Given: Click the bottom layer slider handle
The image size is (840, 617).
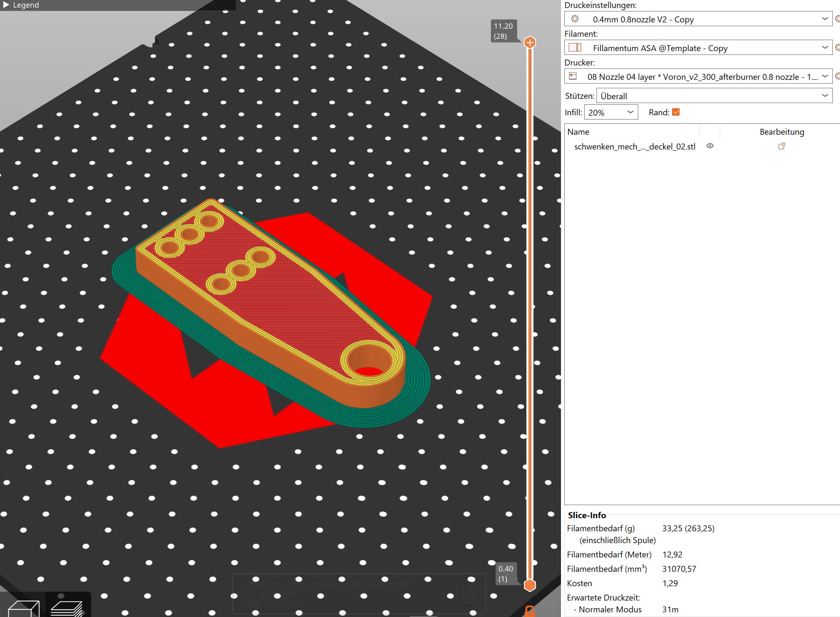Looking at the screenshot, I should 530,585.
